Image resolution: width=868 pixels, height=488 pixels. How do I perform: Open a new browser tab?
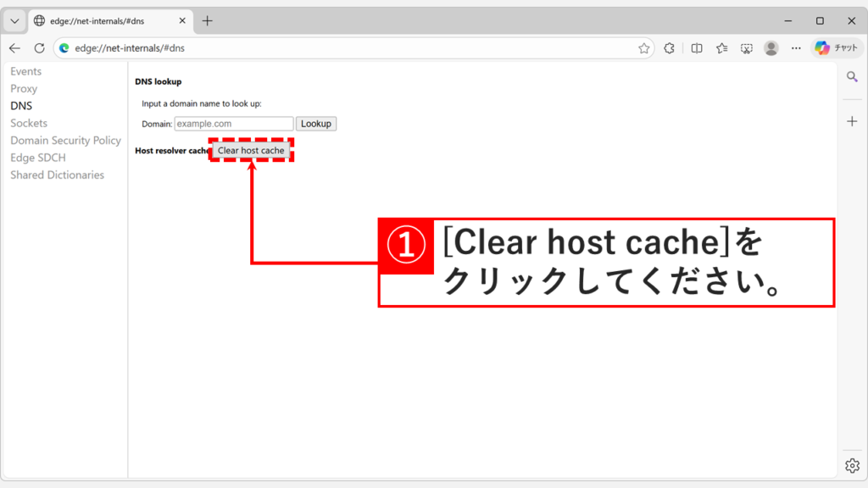coord(208,20)
